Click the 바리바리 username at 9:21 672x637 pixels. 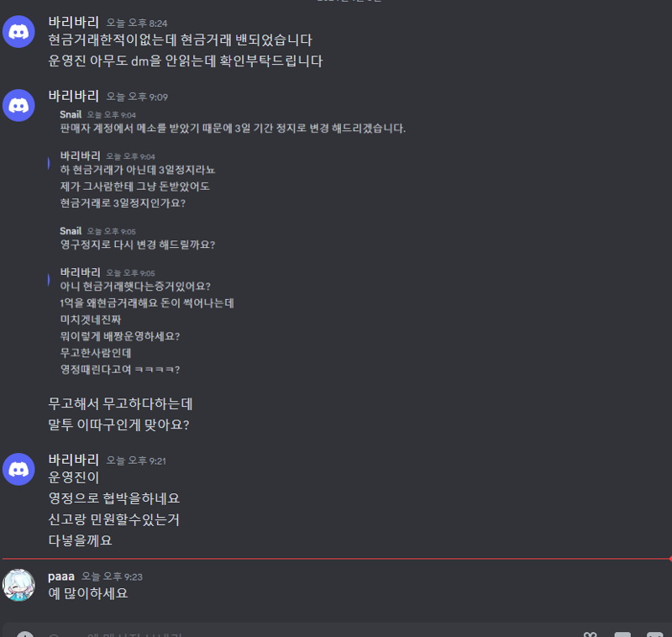tap(73, 460)
